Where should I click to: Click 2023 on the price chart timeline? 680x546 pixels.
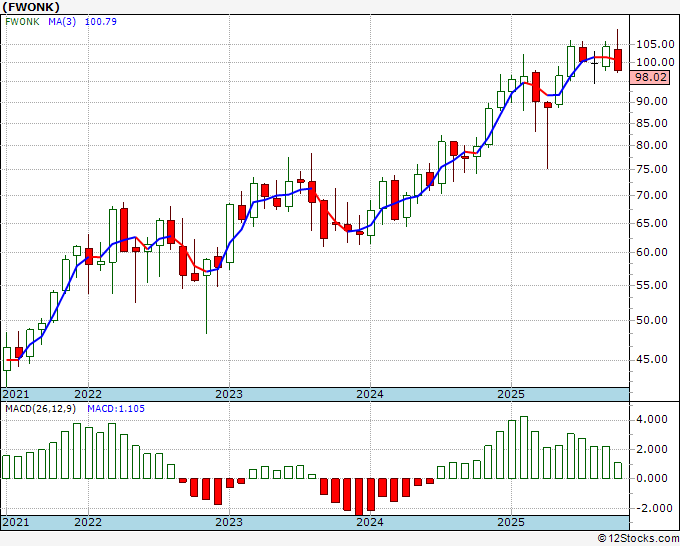[229, 394]
